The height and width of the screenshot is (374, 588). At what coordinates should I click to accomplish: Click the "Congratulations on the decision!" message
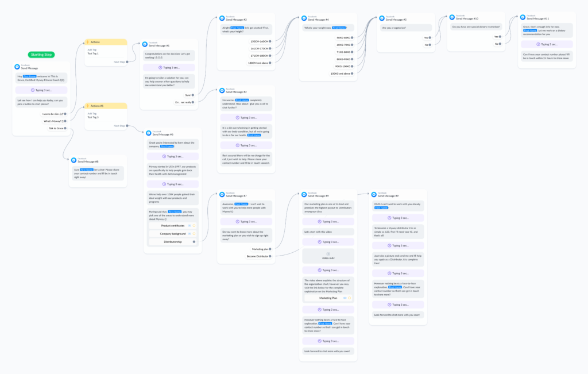coord(169,56)
